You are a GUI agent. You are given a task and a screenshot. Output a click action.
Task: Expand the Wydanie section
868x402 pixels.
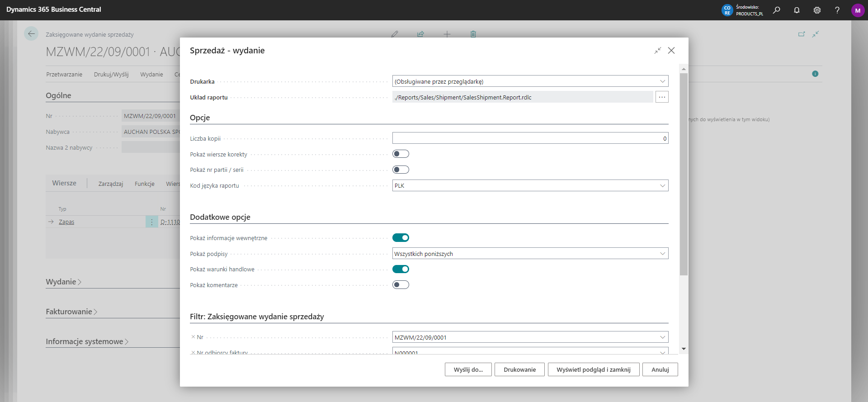[63, 282]
